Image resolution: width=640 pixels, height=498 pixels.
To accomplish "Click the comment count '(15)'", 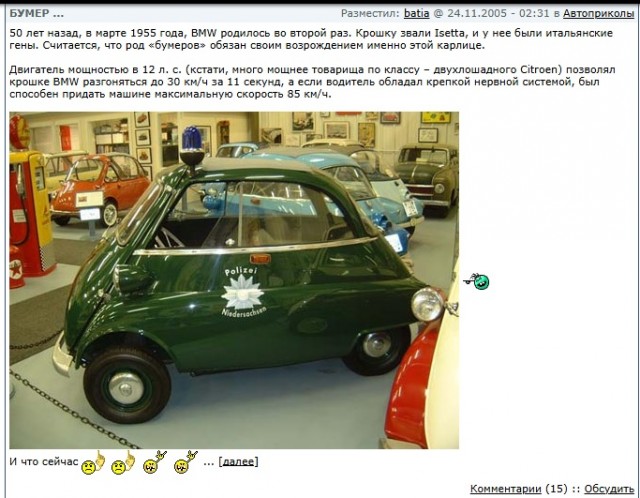I will pos(556,489).
